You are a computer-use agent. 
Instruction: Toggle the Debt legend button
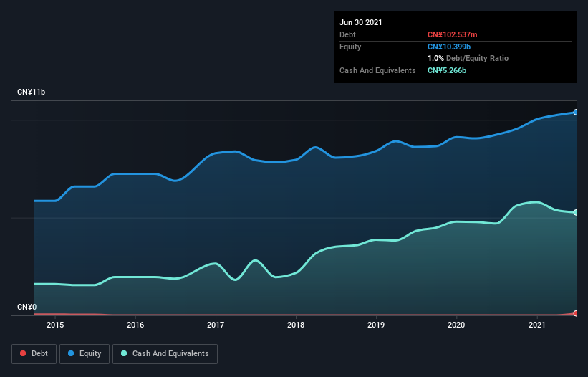(34, 354)
